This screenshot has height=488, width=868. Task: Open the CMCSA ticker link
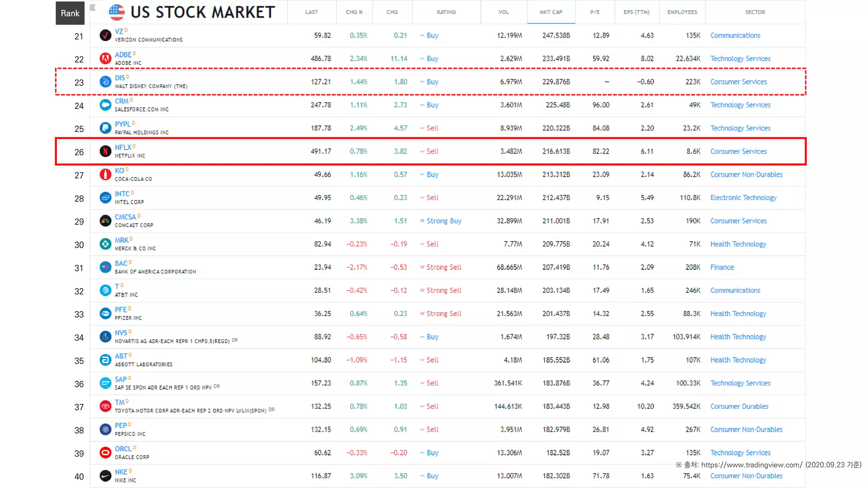click(125, 217)
